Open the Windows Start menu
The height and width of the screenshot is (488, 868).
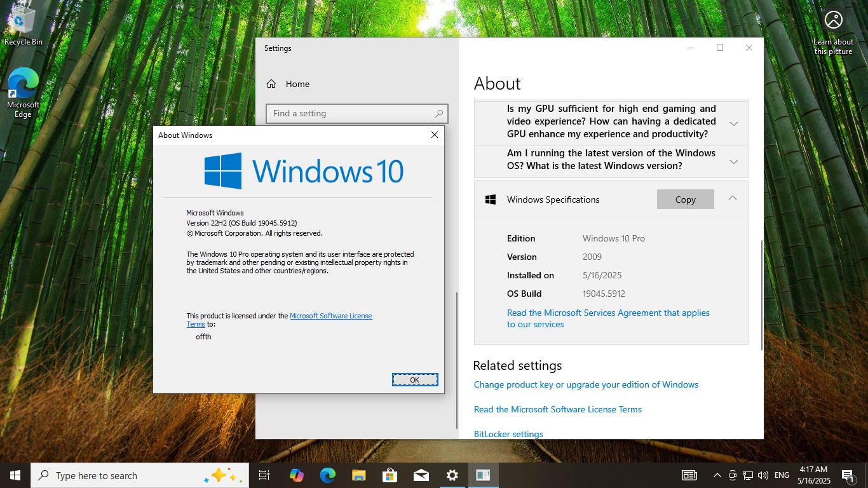point(15,475)
